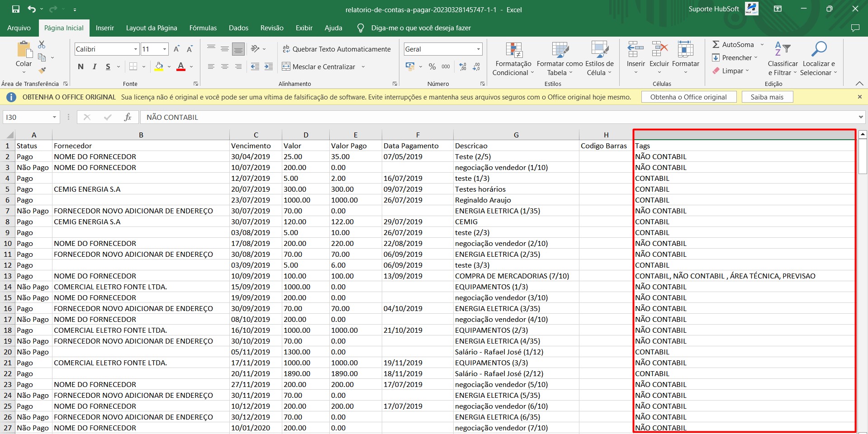Image resolution: width=868 pixels, height=434 pixels.
Task: Click Saiba mais button
Action: [x=767, y=97]
